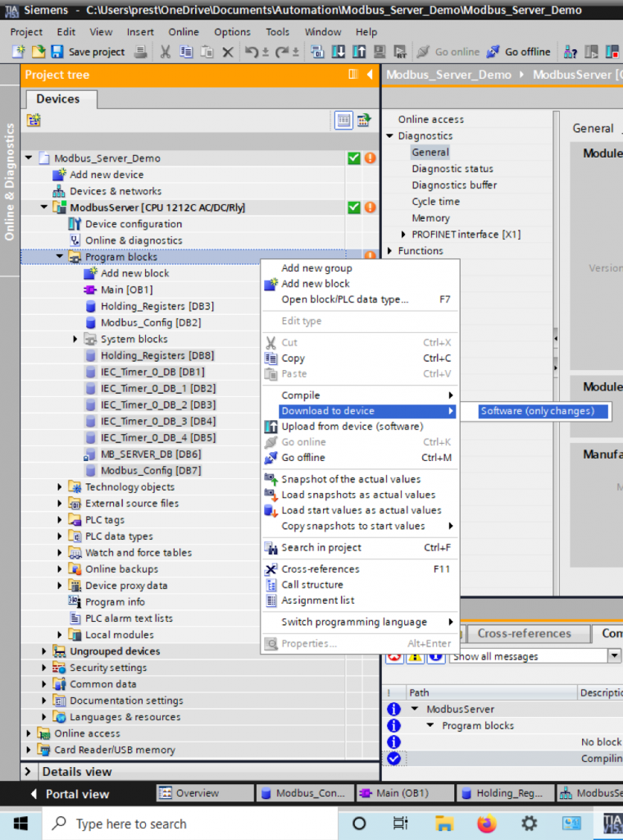Open Windows Settings from the taskbar gear
The width and height of the screenshot is (623, 840).
529,823
